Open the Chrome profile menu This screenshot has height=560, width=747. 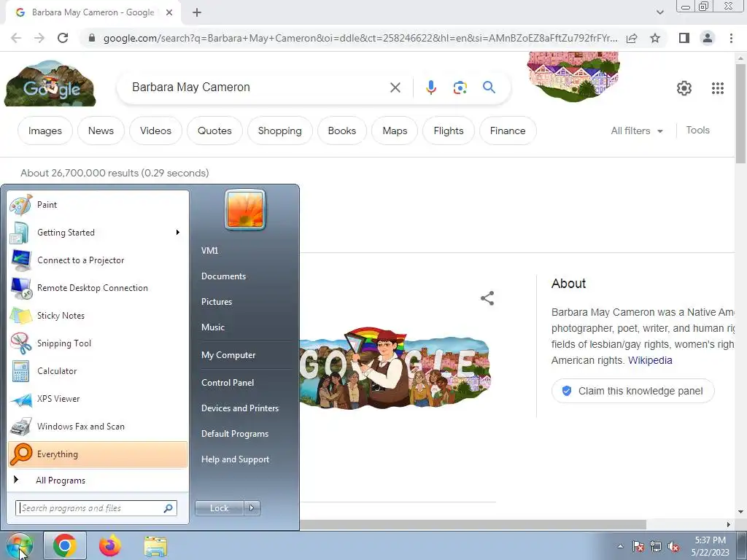coord(708,38)
